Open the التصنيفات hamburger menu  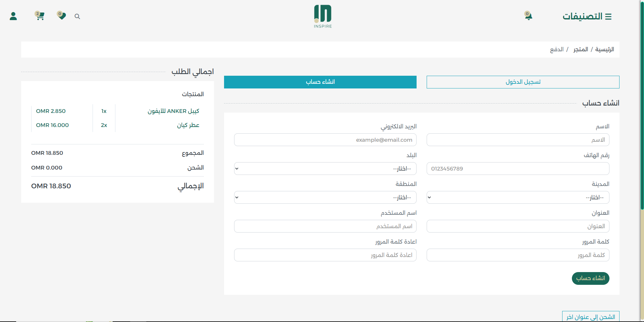click(x=587, y=16)
